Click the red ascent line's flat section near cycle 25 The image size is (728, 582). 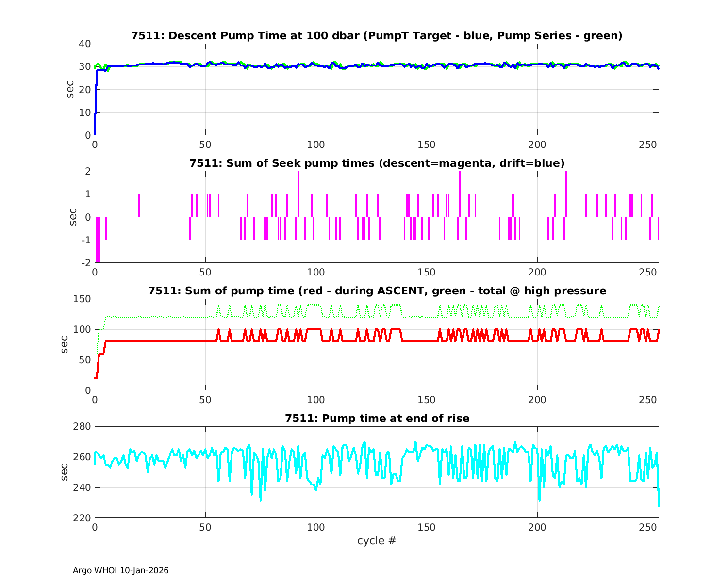[150, 341]
